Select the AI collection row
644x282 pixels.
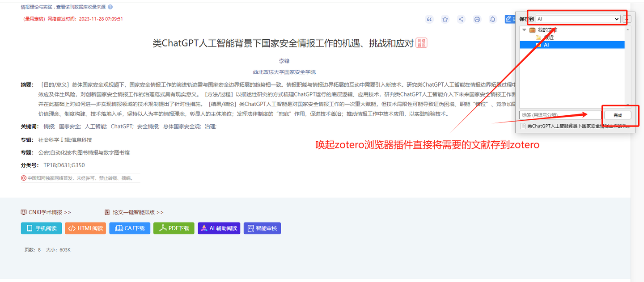pos(572,45)
